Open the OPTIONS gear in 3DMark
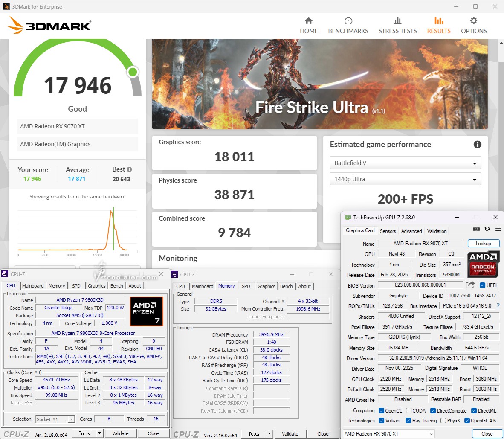This screenshot has width=504, height=439. pos(473,26)
